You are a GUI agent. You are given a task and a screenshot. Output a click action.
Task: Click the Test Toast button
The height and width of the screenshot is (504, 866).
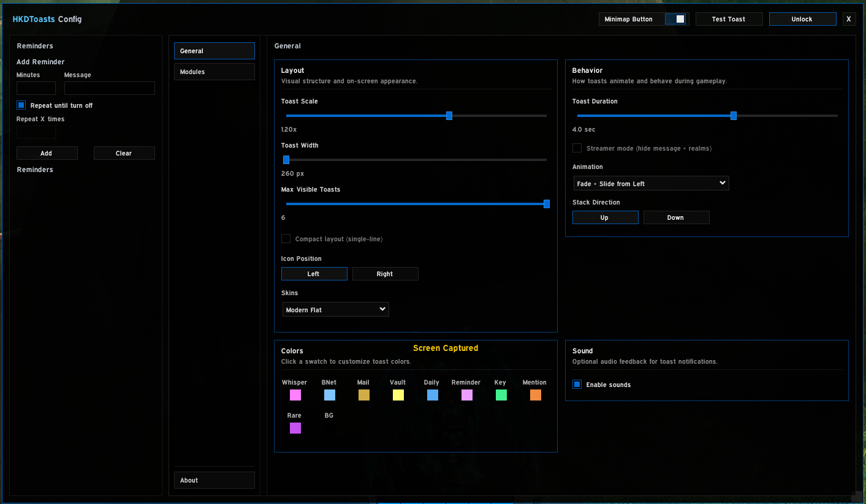coord(729,19)
